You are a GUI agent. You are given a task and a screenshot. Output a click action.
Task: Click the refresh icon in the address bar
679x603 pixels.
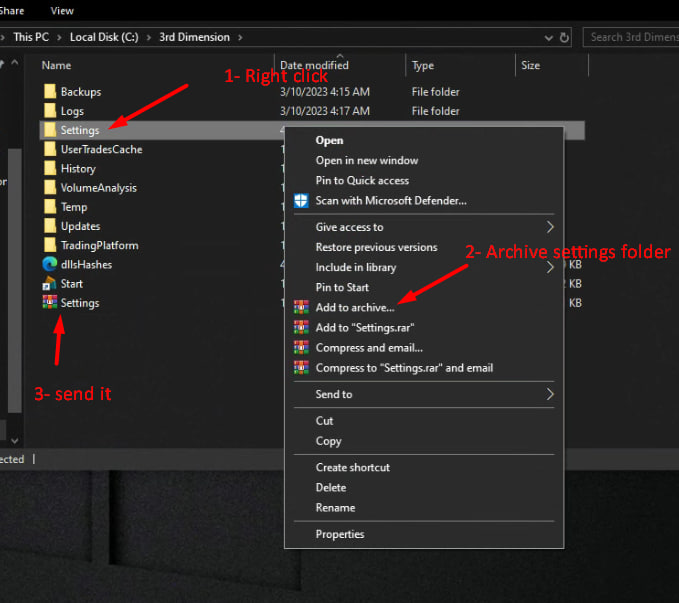point(565,38)
